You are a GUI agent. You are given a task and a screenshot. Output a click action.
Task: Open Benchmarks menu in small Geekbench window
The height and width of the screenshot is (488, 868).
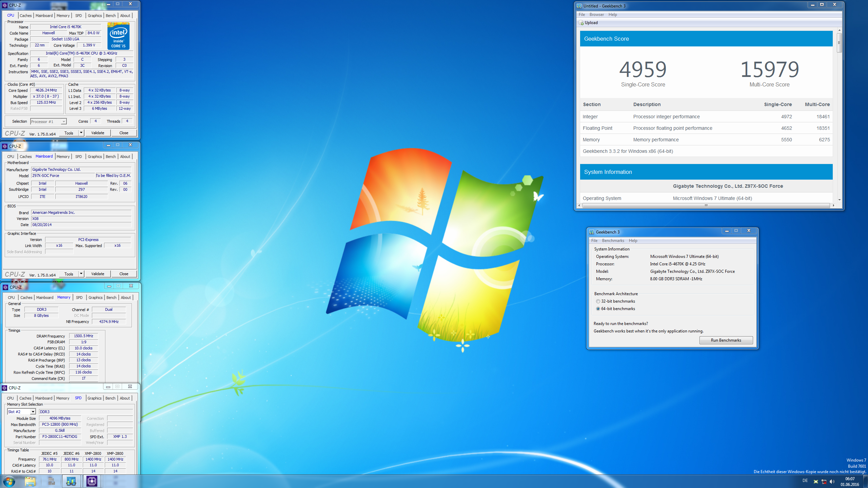pos(613,241)
